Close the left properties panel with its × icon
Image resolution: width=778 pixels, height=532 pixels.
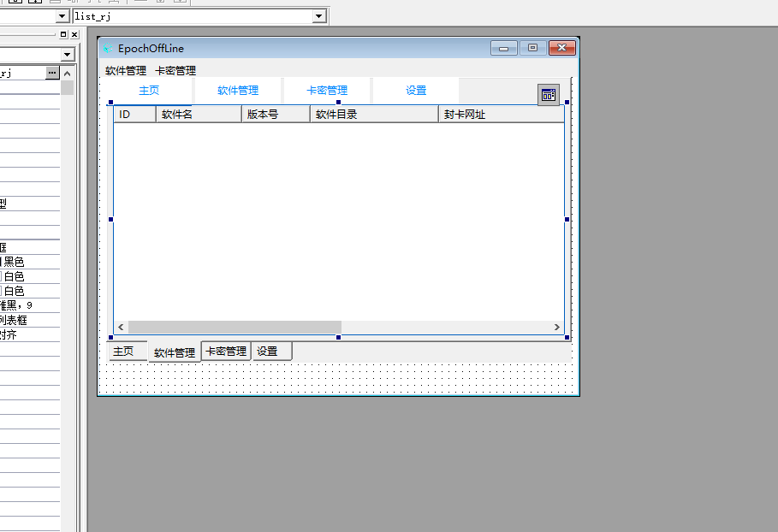[x=73, y=34]
